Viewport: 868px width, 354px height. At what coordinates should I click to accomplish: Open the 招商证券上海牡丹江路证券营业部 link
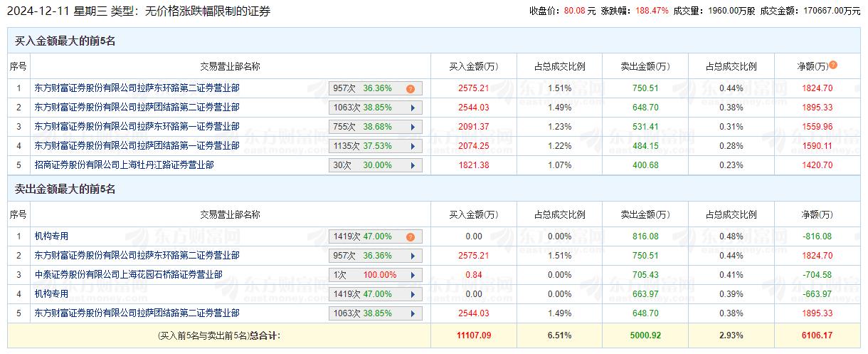124,165
